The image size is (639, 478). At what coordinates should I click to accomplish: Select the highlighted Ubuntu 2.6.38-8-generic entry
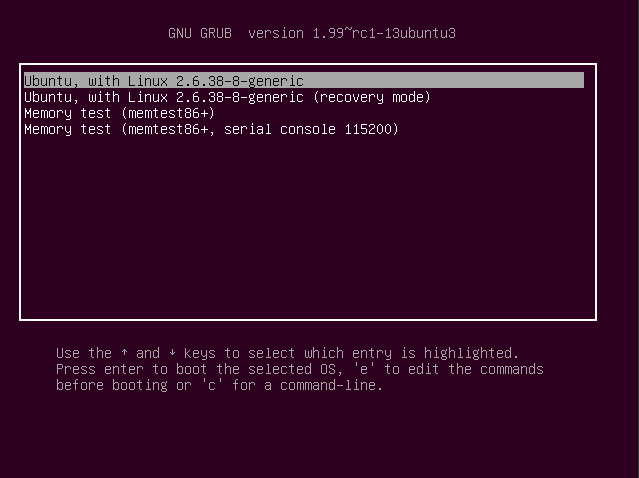tap(304, 80)
